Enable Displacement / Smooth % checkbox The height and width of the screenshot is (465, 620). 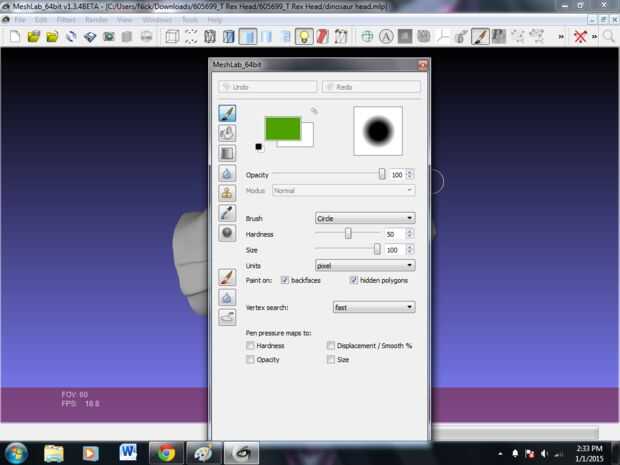331,346
